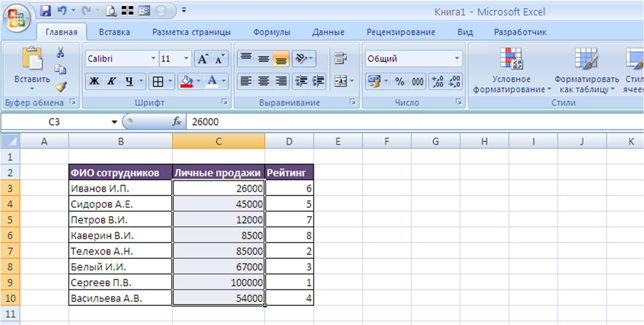This screenshot has width=644, height=325.
Task: Open the Calibri font name dropdown
Action: [x=153, y=59]
